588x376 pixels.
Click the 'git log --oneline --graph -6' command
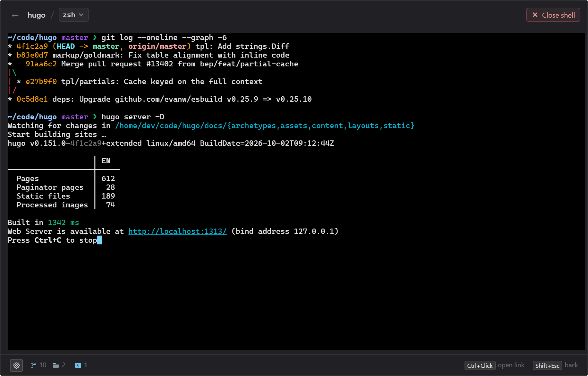point(164,38)
